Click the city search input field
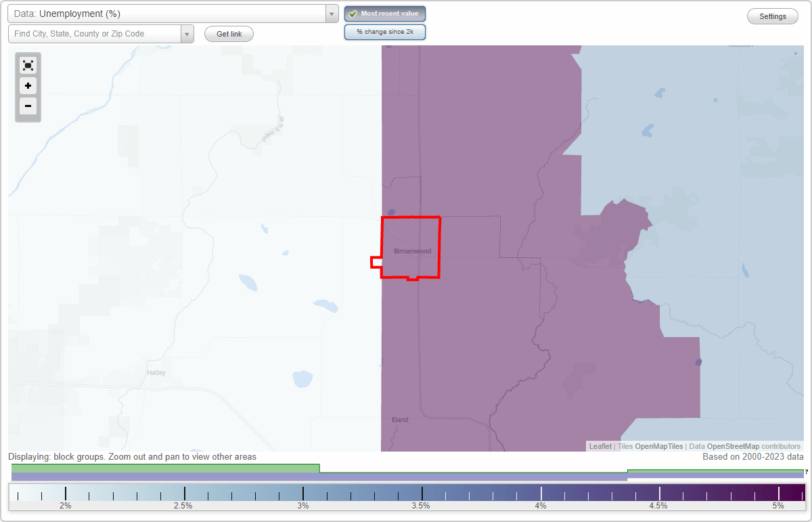The image size is (812, 522). coord(95,33)
